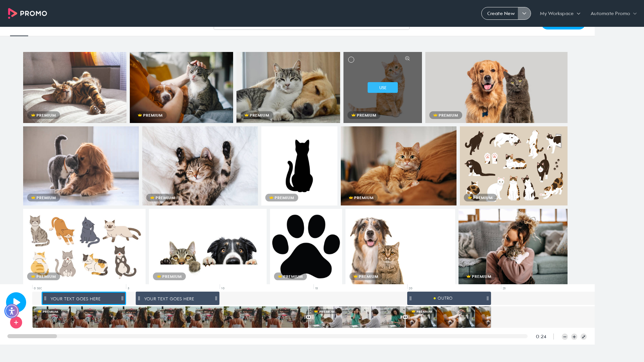Pick the black paw print image

coord(306,247)
